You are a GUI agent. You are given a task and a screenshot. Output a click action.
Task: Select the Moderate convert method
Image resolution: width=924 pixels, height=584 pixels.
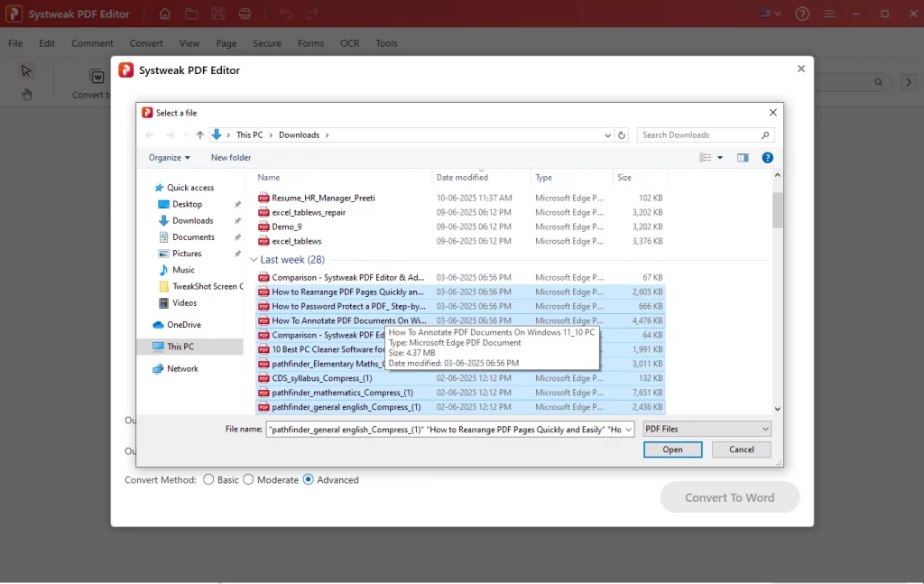tap(249, 479)
